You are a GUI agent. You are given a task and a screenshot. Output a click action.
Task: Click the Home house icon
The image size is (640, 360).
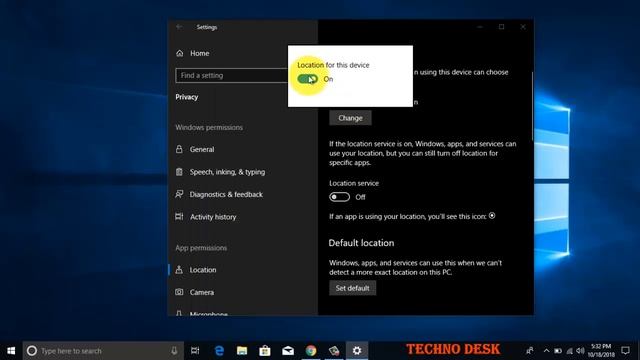coord(180,53)
